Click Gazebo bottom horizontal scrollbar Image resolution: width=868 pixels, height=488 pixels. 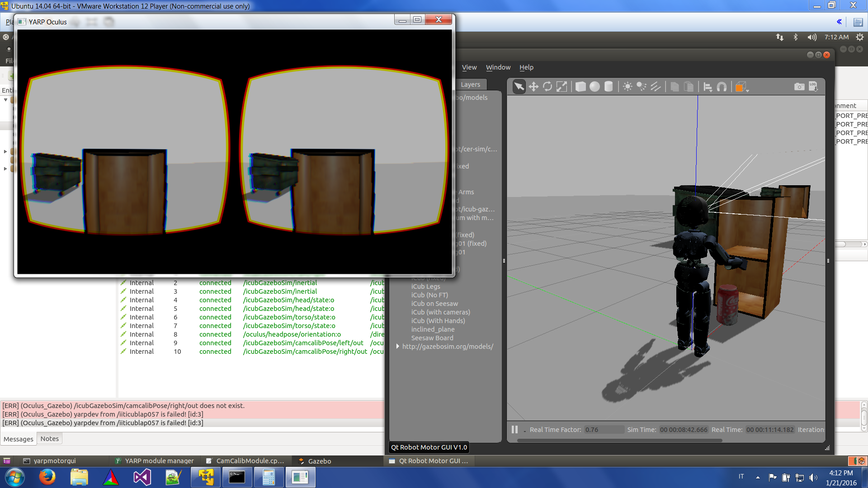click(619, 441)
